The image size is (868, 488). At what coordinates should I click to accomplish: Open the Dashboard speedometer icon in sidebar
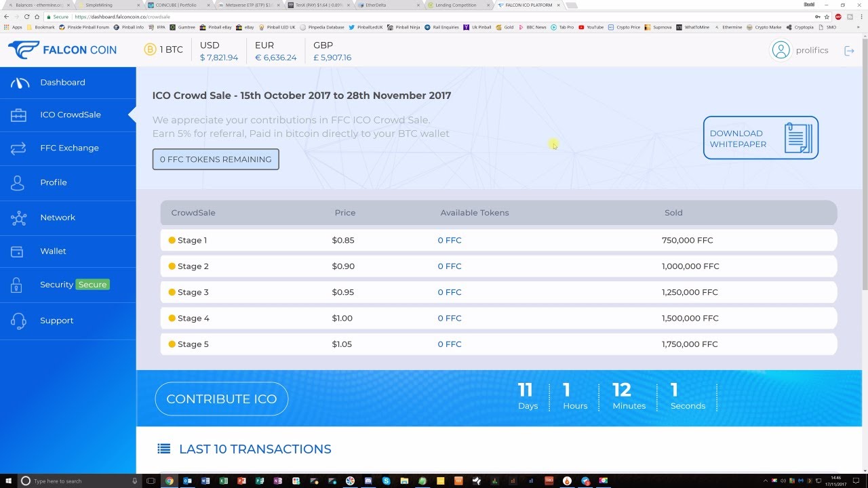pyautogui.click(x=20, y=83)
